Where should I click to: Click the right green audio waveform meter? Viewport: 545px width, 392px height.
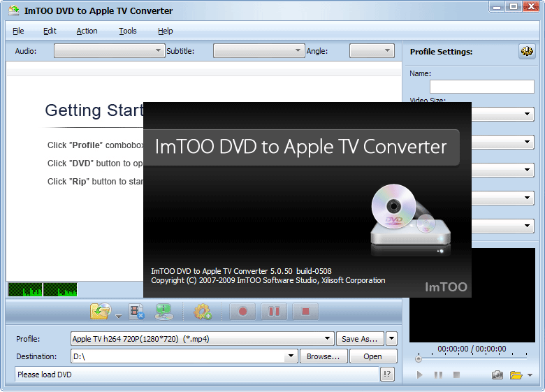[60, 289]
